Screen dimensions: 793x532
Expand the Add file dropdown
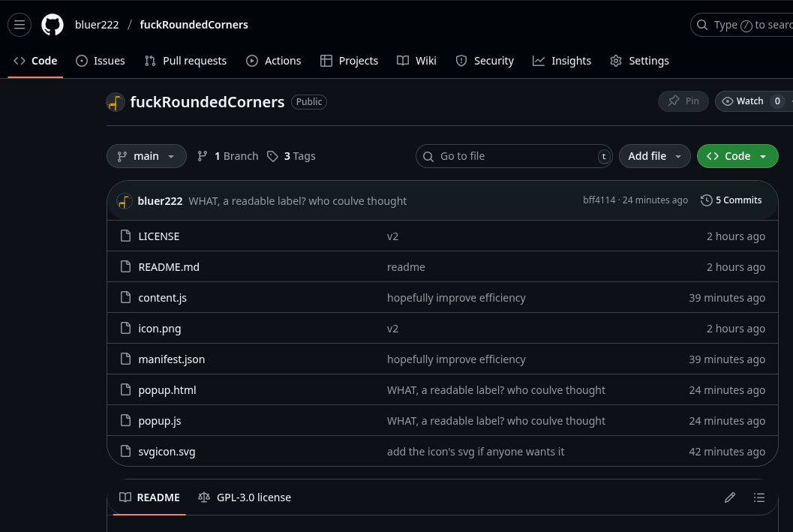pyautogui.click(x=654, y=156)
